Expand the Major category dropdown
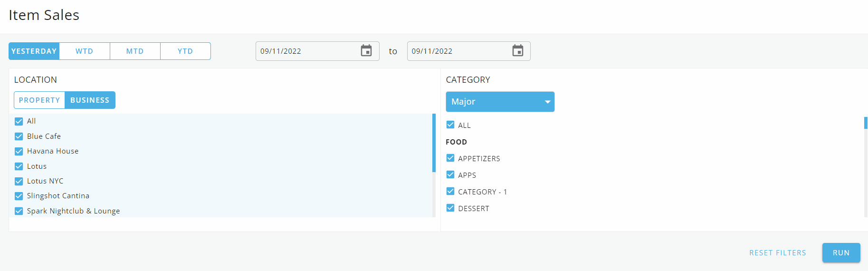 click(x=500, y=102)
